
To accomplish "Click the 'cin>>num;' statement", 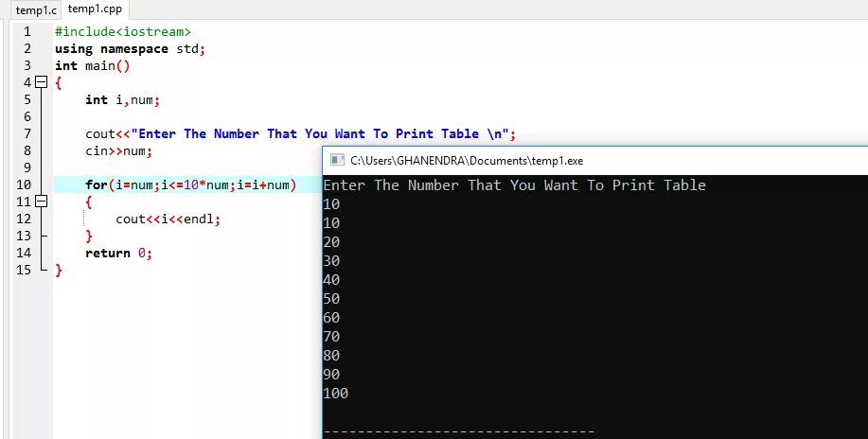I will click(x=118, y=150).
